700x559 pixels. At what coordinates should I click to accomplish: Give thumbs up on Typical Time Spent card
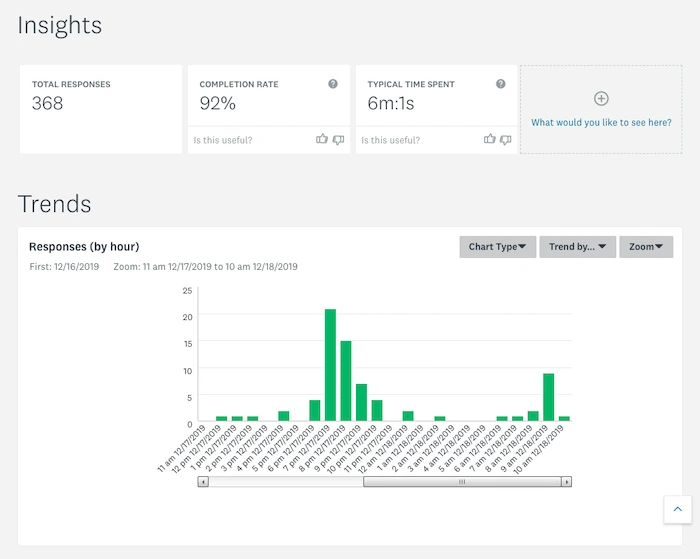coord(489,139)
